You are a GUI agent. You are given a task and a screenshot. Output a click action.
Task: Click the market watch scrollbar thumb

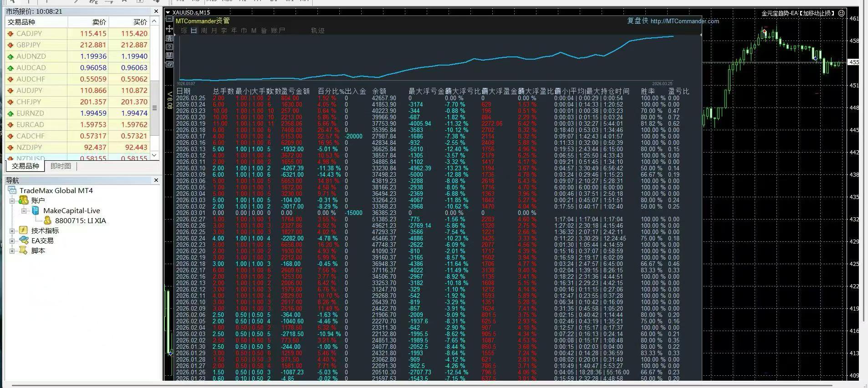(x=155, y=108)
